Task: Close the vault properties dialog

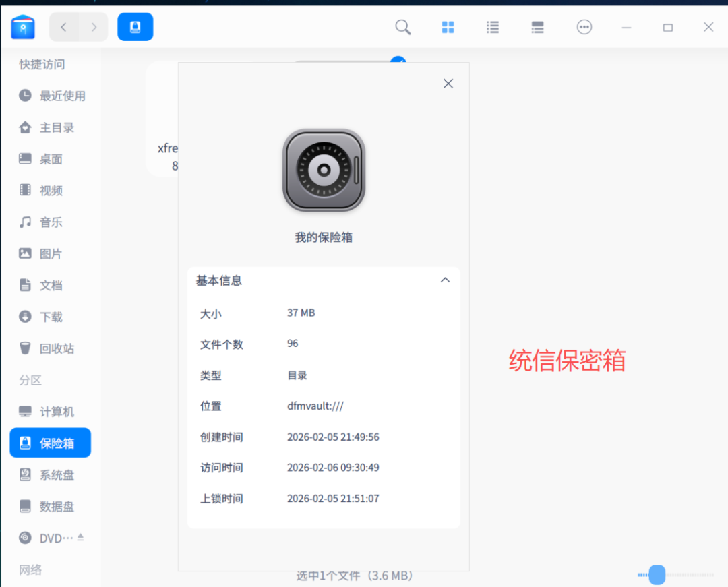Action: coord(448,84)
